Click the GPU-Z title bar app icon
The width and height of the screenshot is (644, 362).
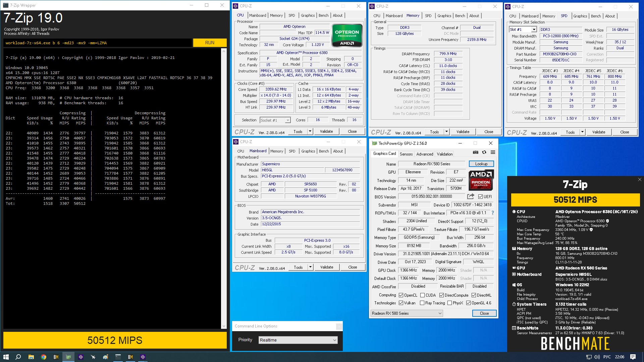click(x=374, y=143)
